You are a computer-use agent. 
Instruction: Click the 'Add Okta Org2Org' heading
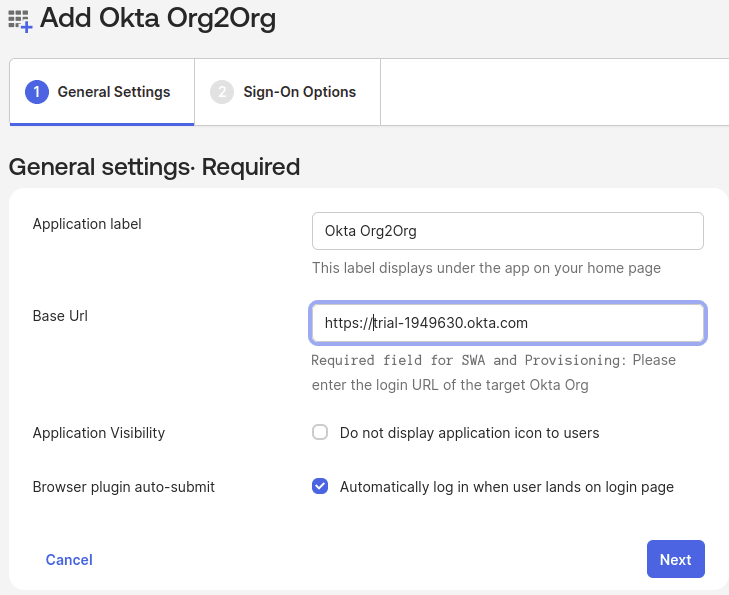point(158,19)
